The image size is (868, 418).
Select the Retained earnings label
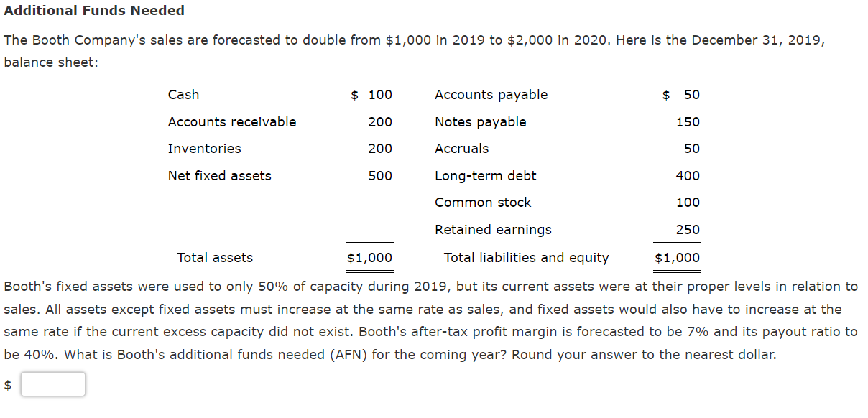(493, 229)
